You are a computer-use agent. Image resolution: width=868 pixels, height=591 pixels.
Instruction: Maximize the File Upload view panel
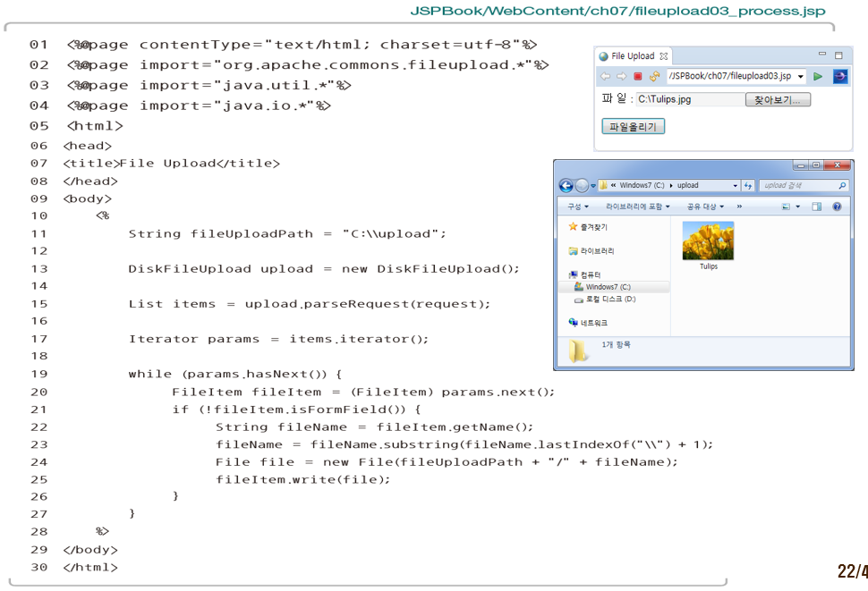pos(838,55)
